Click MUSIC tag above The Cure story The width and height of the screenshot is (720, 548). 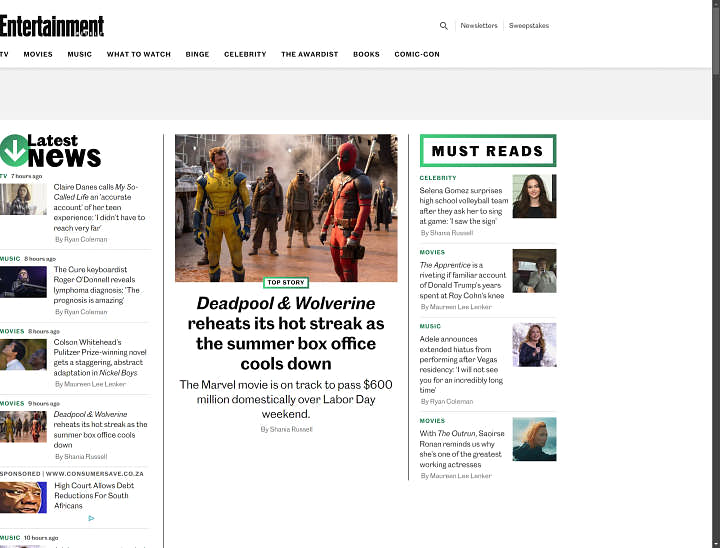tap(10, 259)
